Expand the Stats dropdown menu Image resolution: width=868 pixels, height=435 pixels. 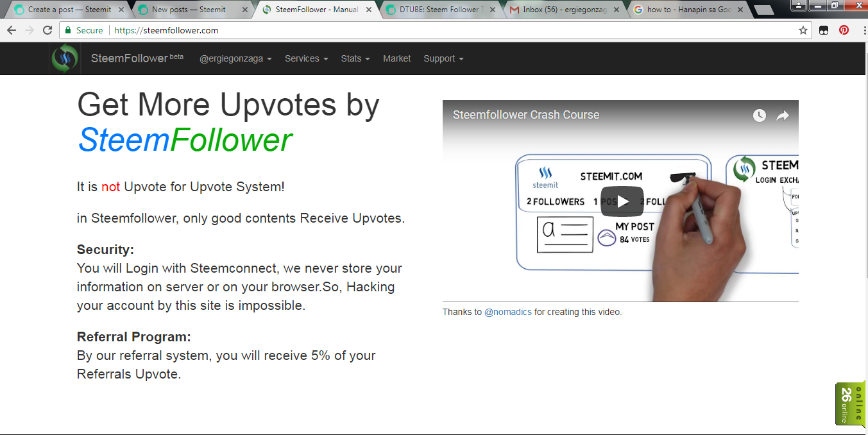[355, 58]
